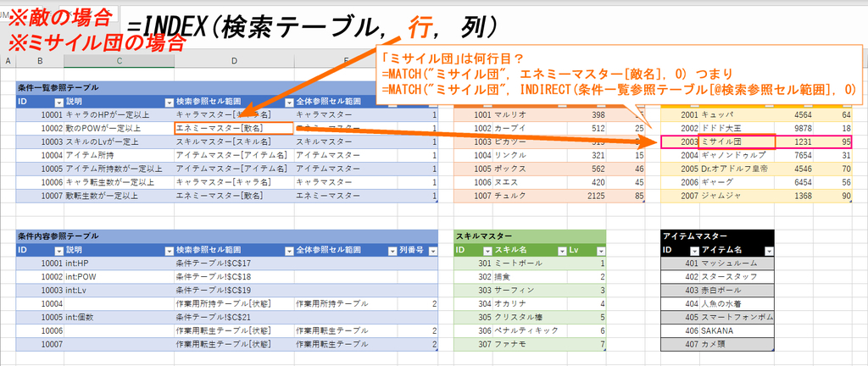Click cell ドドド大王

(737, 128)
